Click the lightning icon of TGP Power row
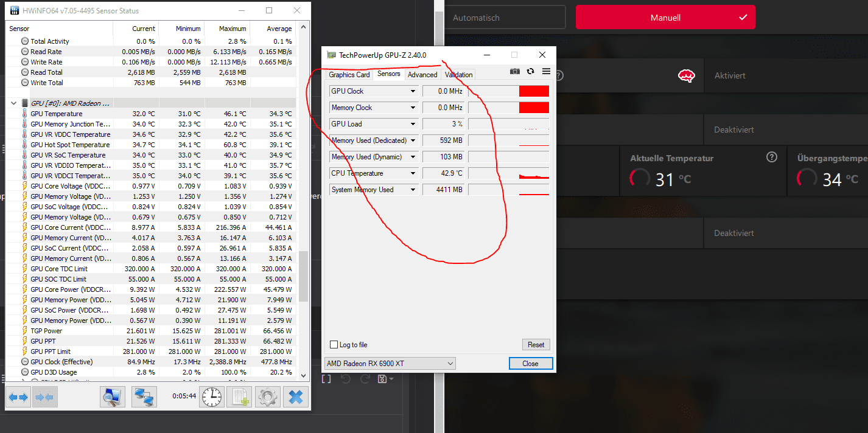This screenshot has height=433, width=868. (x=24, y=331)
